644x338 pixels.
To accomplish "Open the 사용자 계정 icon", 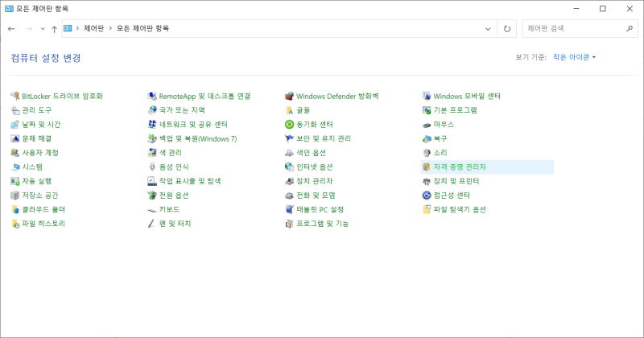I will pyautogui.click(x=15, y=153).
